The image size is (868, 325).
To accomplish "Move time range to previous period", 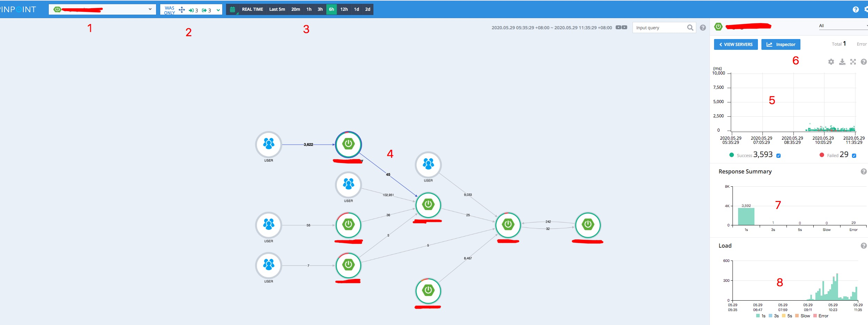I will 618,28.
